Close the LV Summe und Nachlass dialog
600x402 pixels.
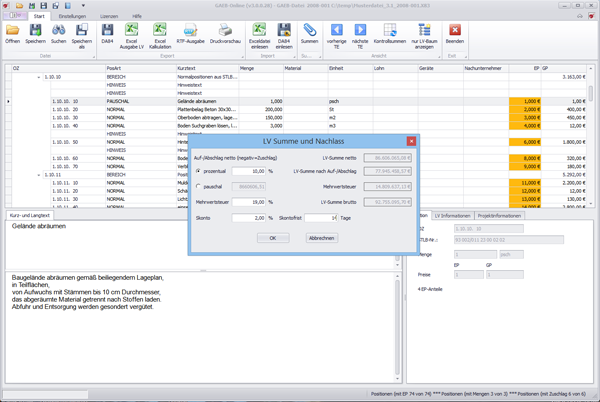(x=411, y=141)
